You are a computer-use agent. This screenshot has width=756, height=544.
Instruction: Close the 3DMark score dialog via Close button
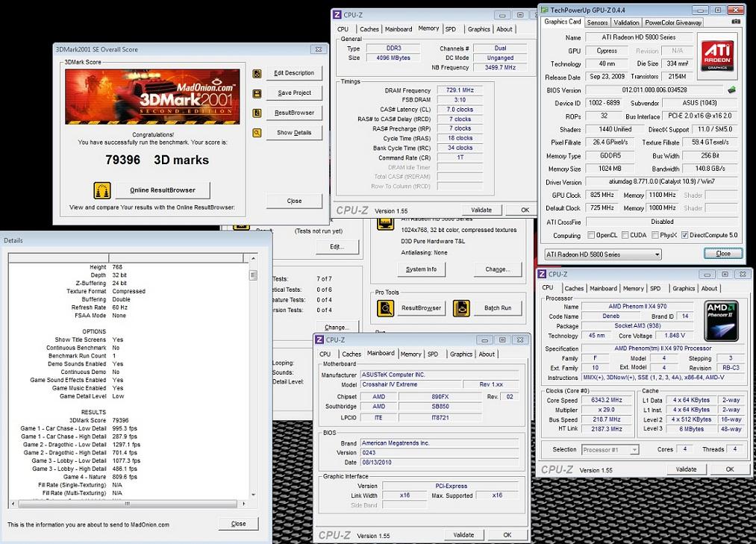coord(294,201)
